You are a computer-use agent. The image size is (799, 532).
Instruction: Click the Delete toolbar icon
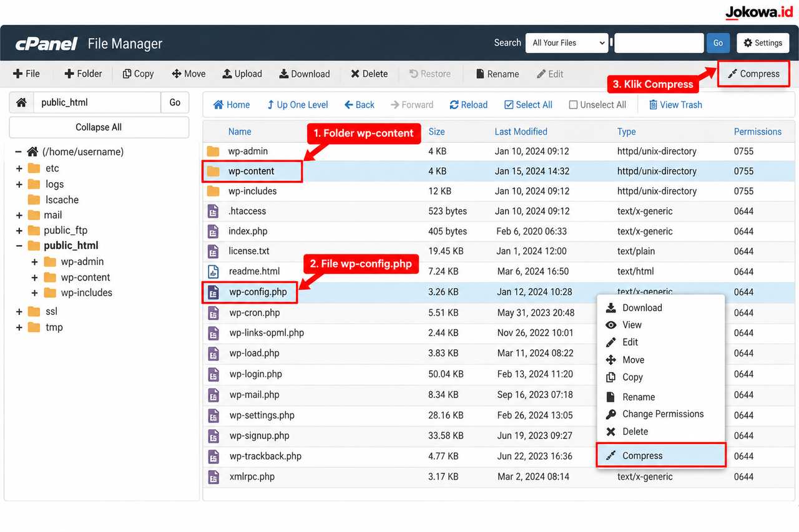click(355, 74)
